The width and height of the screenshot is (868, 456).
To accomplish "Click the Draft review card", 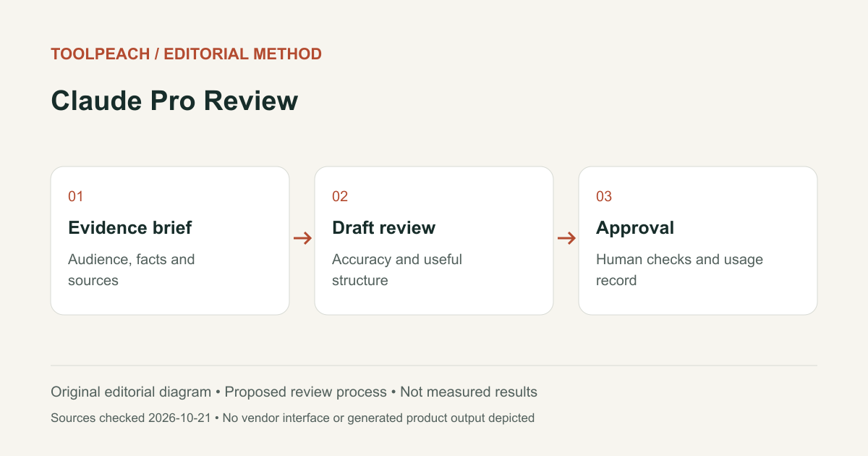I will [x=434, y=240].
